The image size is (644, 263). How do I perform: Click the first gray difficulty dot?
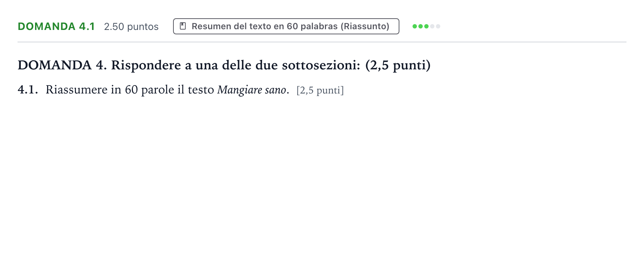click(432, 26)
